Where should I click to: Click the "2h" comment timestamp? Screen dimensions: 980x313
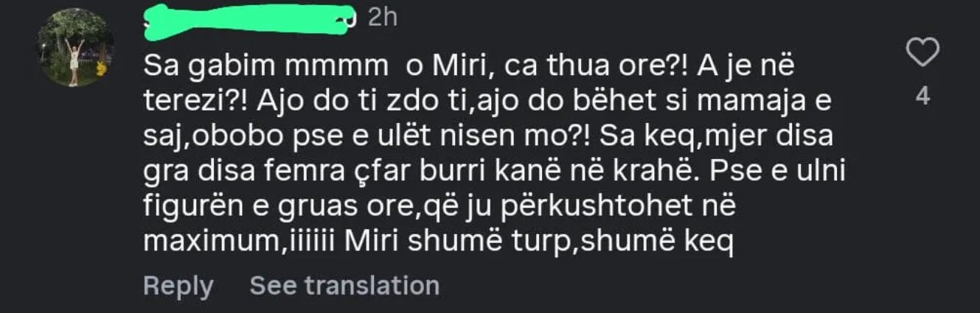pyautogui.click(x=382, y=18)
